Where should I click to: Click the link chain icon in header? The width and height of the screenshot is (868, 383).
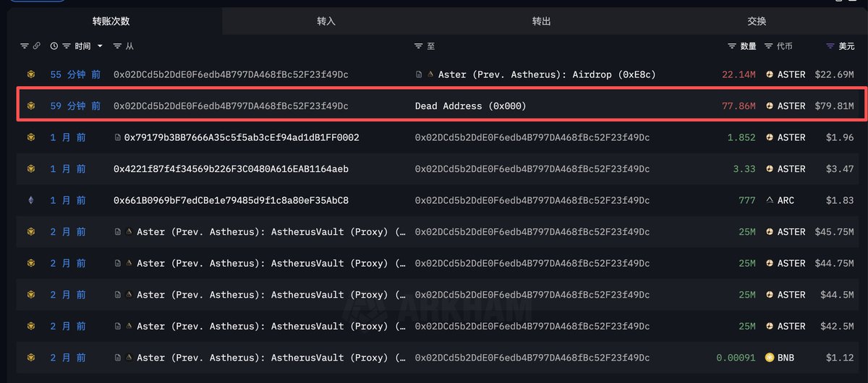36,46
